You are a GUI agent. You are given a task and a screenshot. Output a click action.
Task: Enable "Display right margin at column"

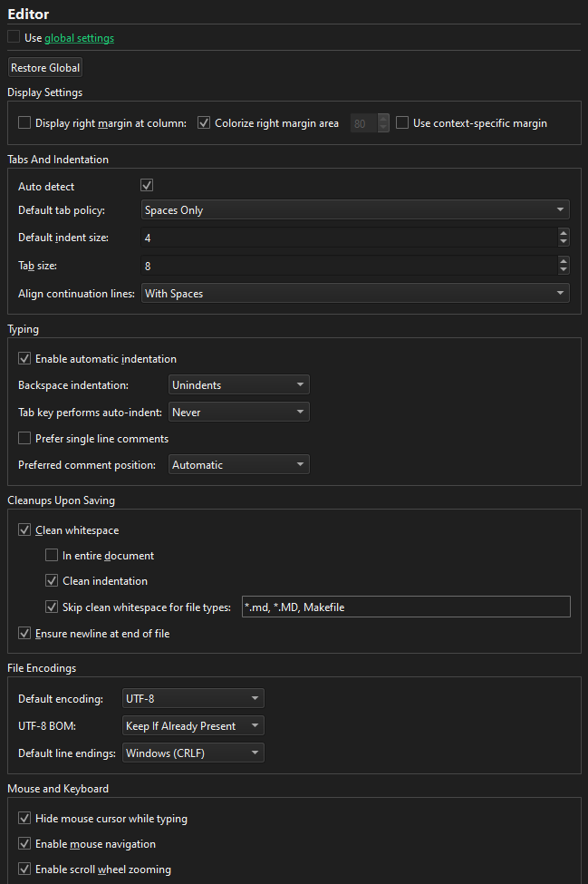pyautogui.click(x=24, y=122)
